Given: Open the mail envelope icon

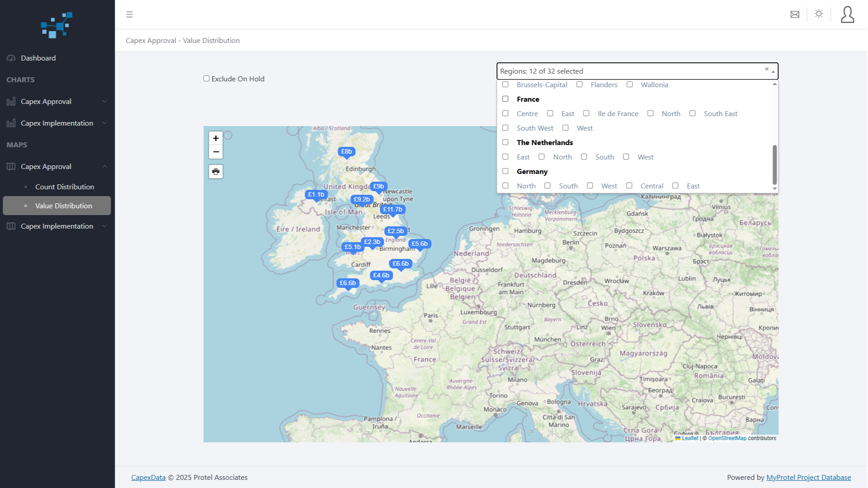Looking at the screenshot, I should pyautogui.click(x=795, y=14).
